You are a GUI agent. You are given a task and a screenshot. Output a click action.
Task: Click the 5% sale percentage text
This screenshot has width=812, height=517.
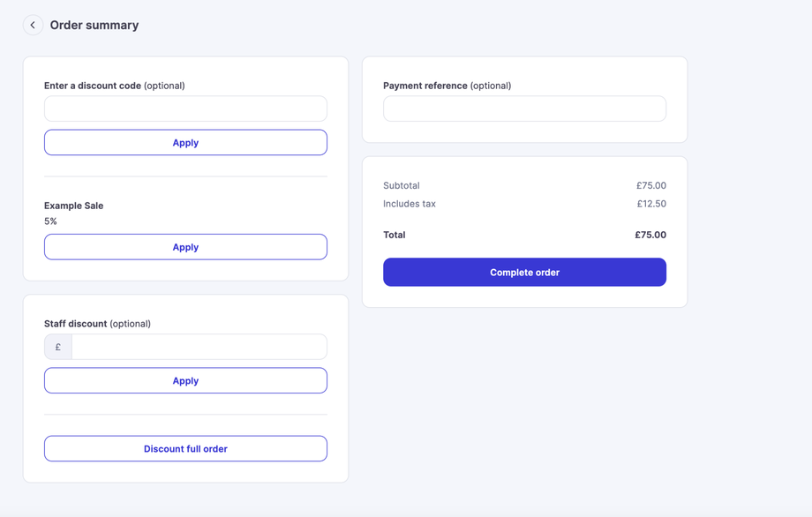[51, 221]
